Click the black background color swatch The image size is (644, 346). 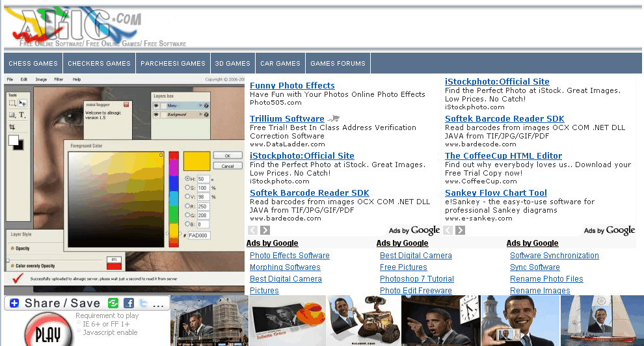point(20,146)
